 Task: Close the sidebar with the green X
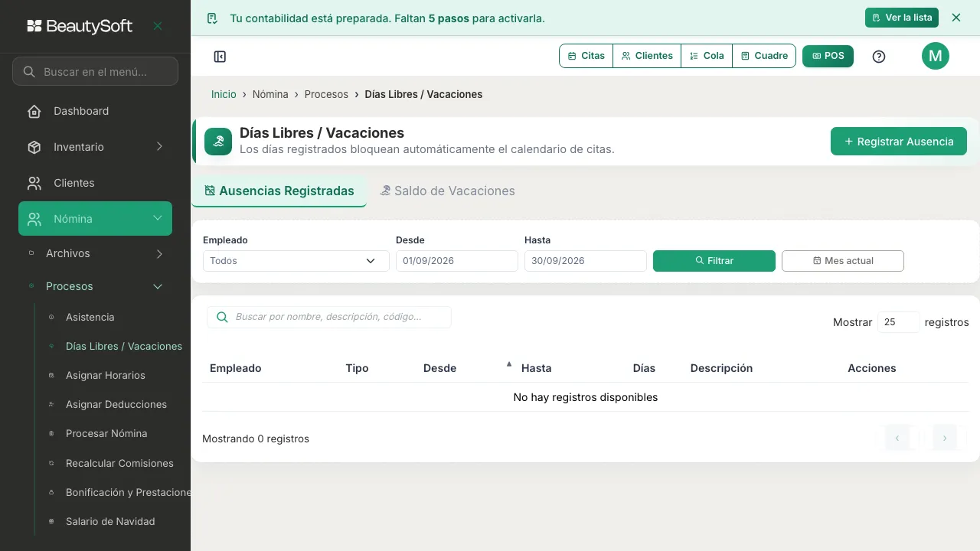coord(158,26)
